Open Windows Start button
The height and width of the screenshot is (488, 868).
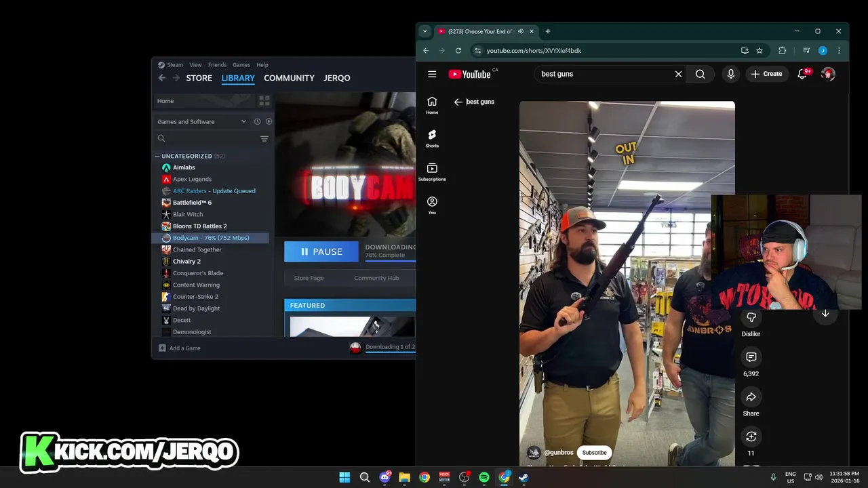(x=344, y=477)
